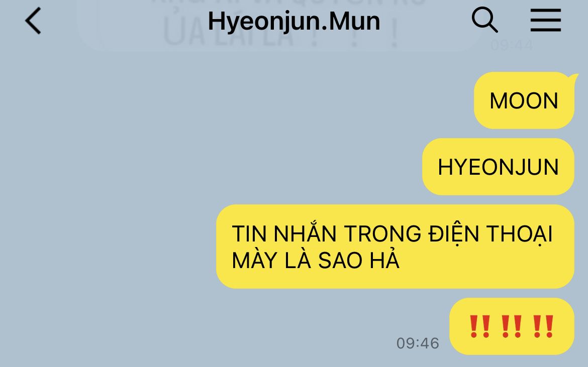Go back using the left arrow
The image size is (588, 367).
(33, 21)
